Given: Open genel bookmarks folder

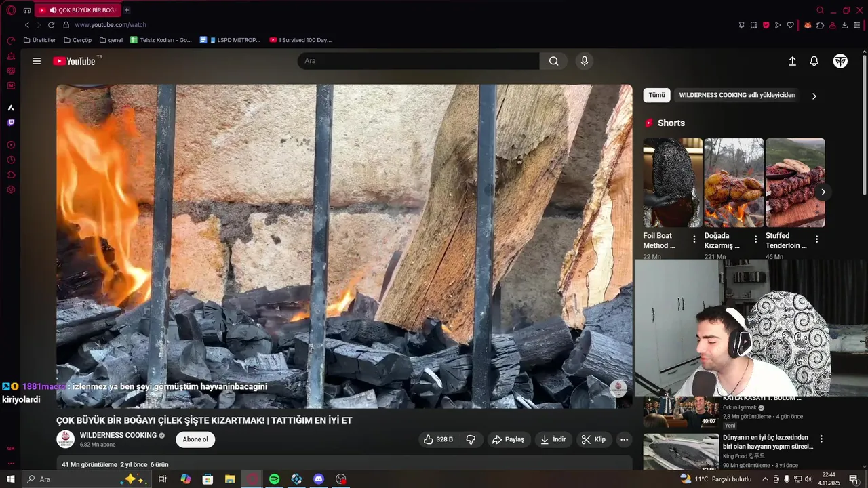Looking at the screenshot, I should (111, 40).
